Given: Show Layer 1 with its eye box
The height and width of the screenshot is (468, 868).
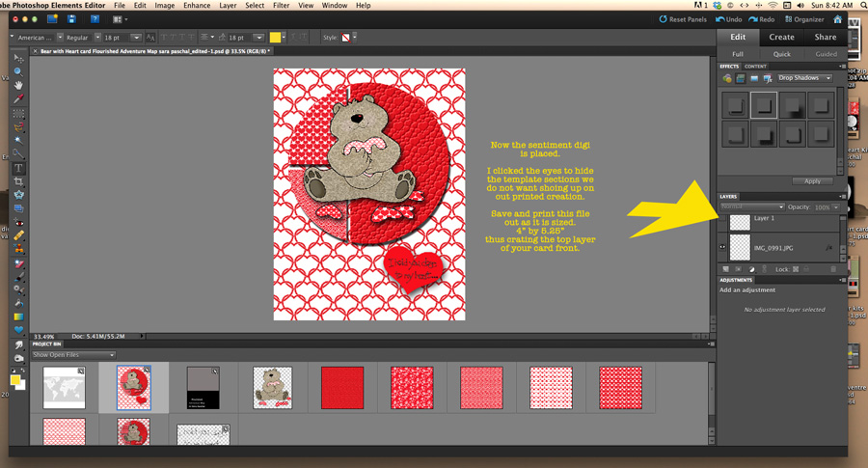Looking at the screenshot, I should coord(722,219).
